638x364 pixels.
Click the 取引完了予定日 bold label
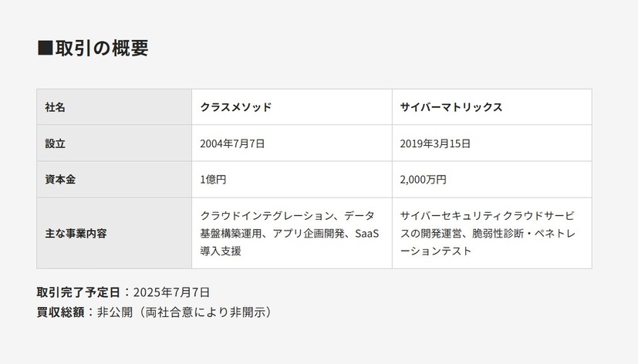click(79, 292)
